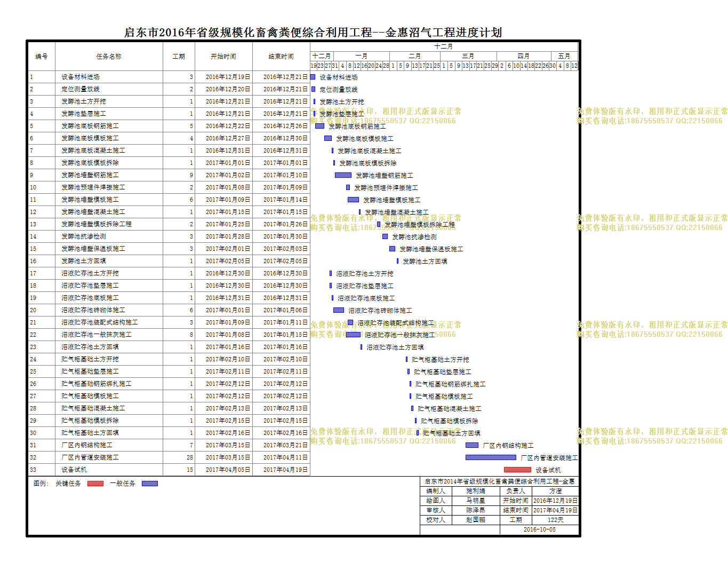
Task: Click the 编制人 name 施利娟 in footer
Action: [x=476, y=491]
